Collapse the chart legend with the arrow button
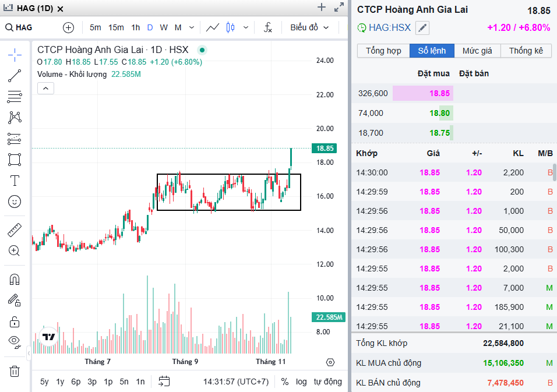The height and width of the screenshot is (392, 557). (45, 89)
